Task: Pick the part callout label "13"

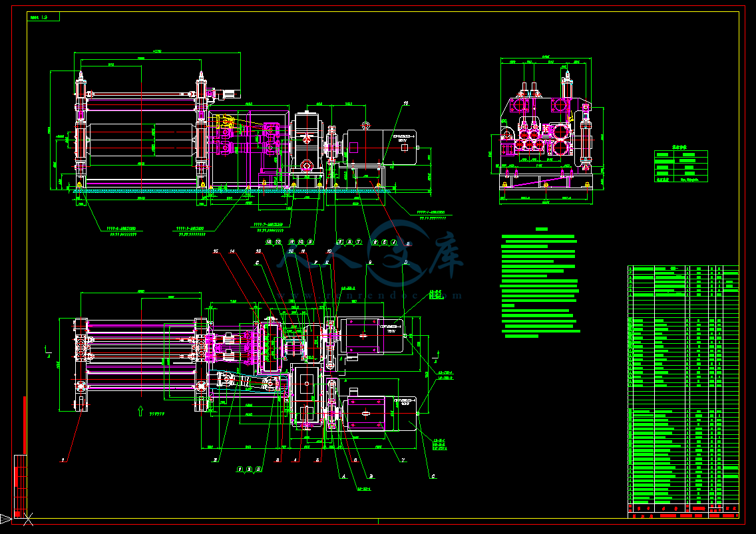Action: click(258, 251)
